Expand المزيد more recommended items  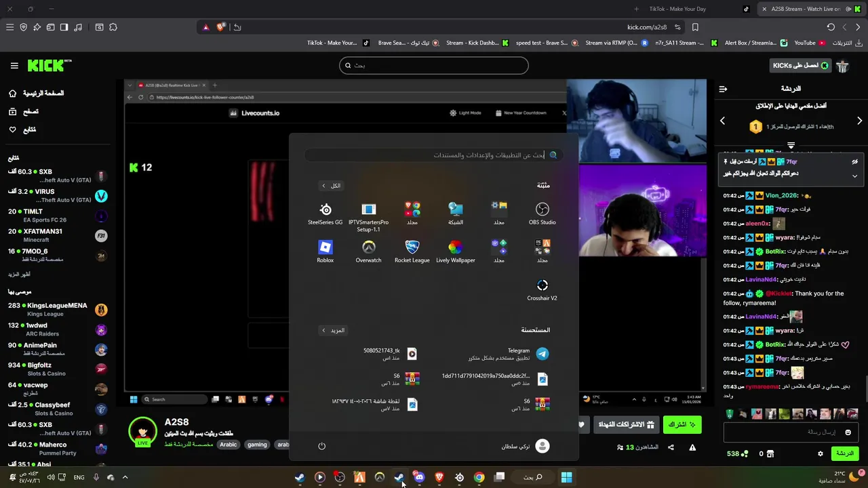[333, 330]
